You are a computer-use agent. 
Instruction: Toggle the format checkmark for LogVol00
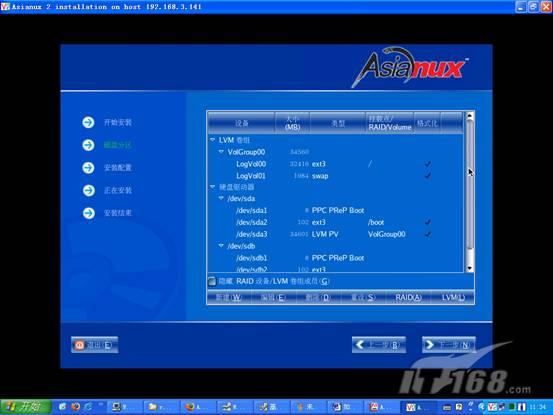[x=427, y=164]
